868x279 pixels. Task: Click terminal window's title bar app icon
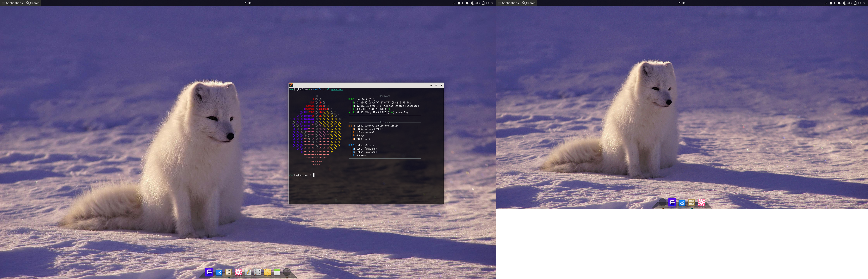(291, 85)
